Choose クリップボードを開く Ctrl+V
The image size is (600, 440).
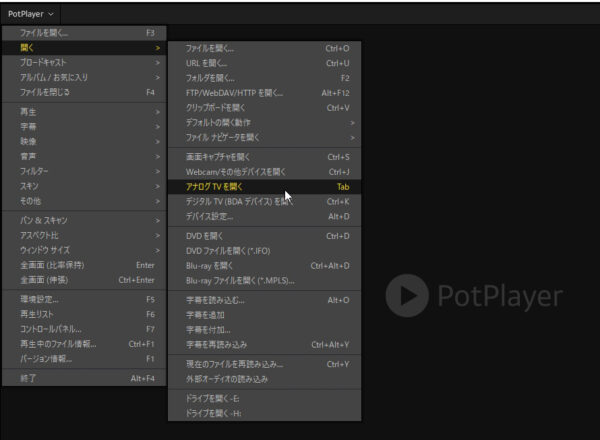click(x=264, y=108)
